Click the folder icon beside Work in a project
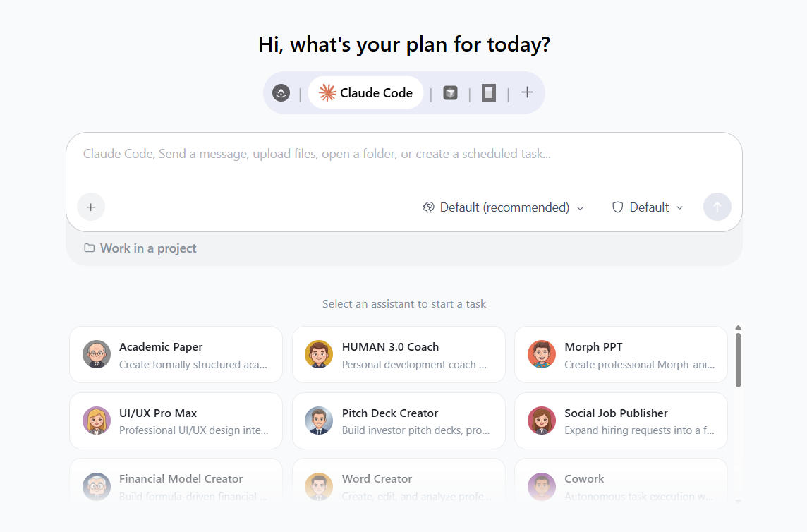 90,248
